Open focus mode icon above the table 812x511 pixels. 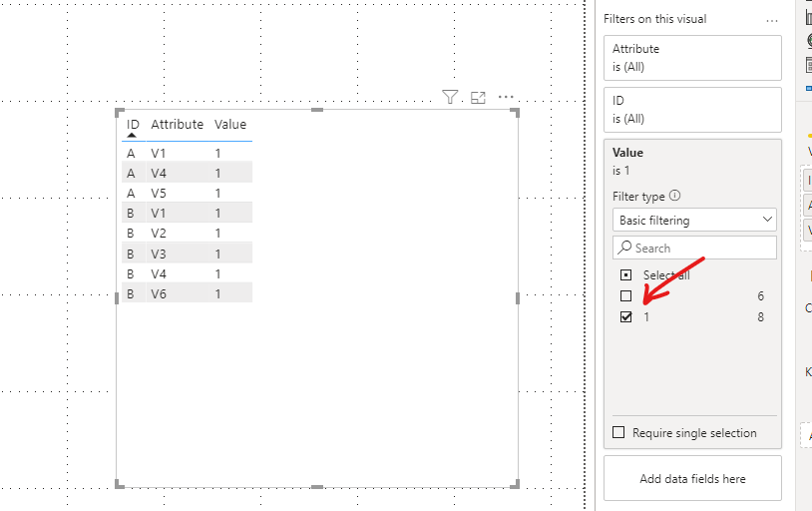tap(478, 98)
